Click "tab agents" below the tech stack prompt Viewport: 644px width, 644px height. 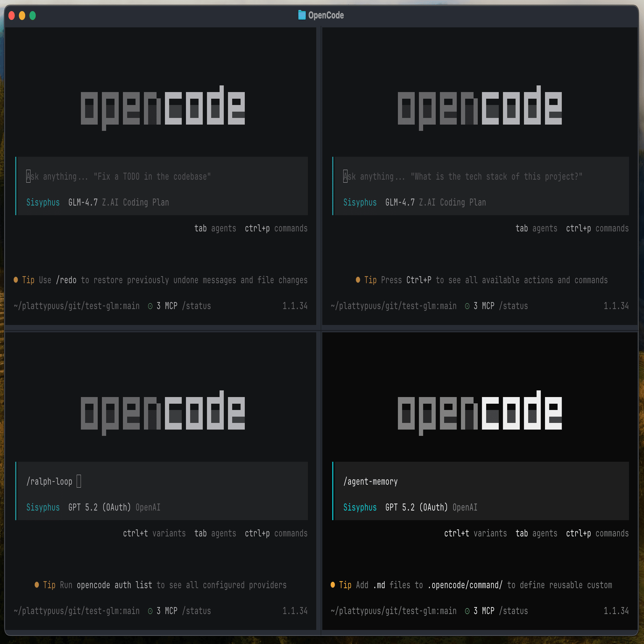pos(536,228)
